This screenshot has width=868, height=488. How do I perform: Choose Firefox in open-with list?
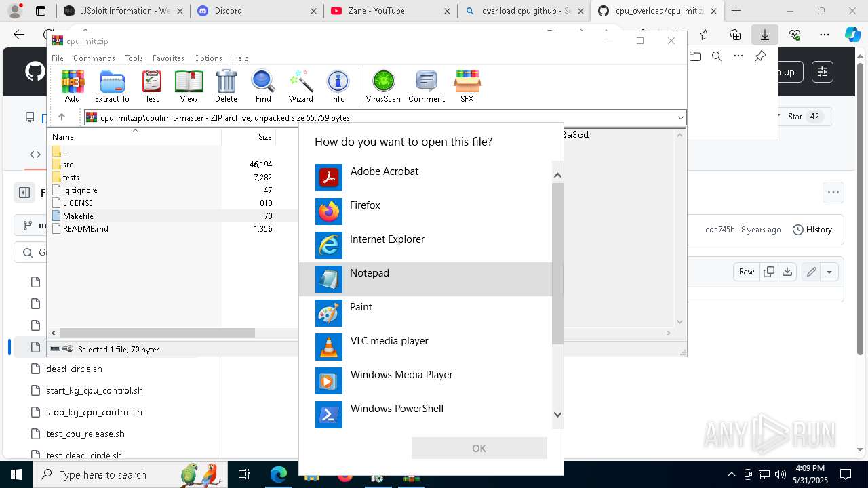(426, 211)
